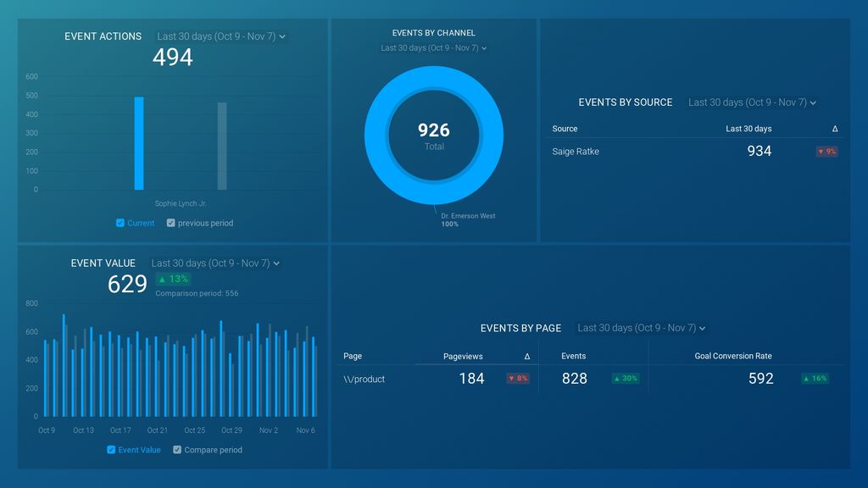Click the green 16% conversion rate badge

(815, 379)
